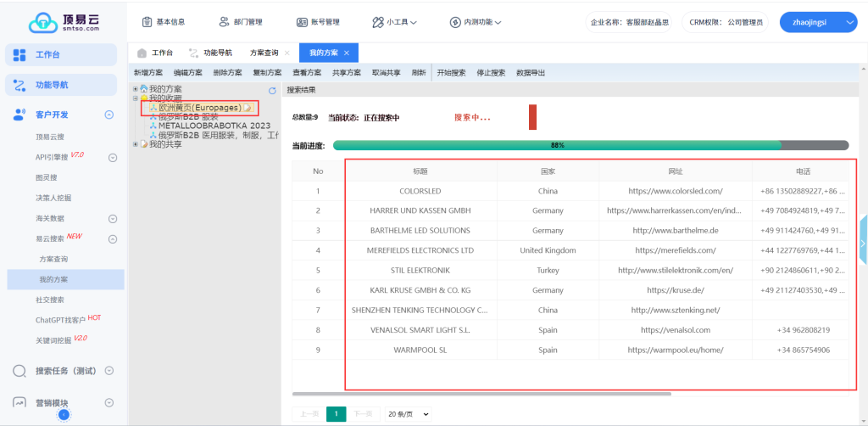The height and width of the screenshot is (426, 868).
Task: Click the 顶易云 cloud logo
Action: click(42, 23)
